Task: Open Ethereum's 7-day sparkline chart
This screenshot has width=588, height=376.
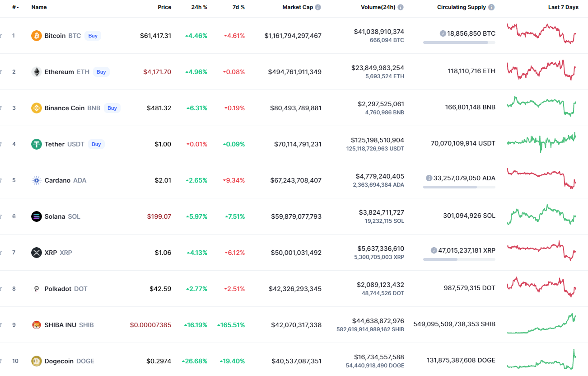Action: 541,70
